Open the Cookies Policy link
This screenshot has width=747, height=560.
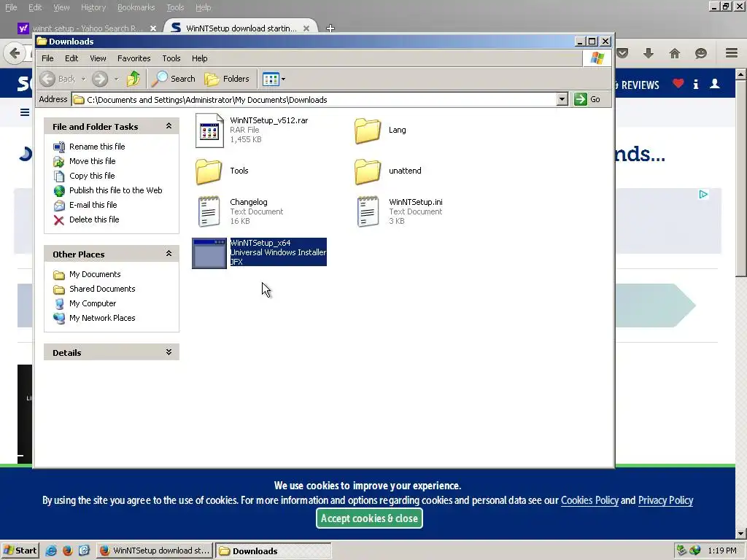pyautogui.click(x=589, y=500)
